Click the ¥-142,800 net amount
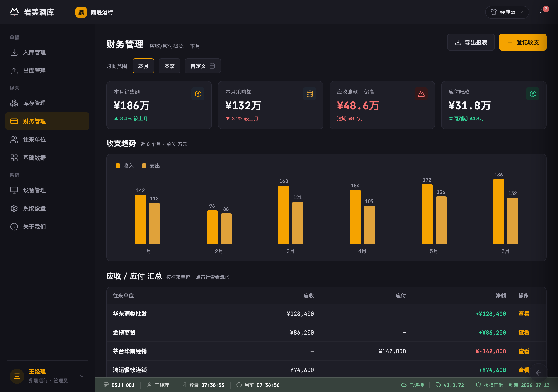Screen dimensions: 558x392 point(490,351)
